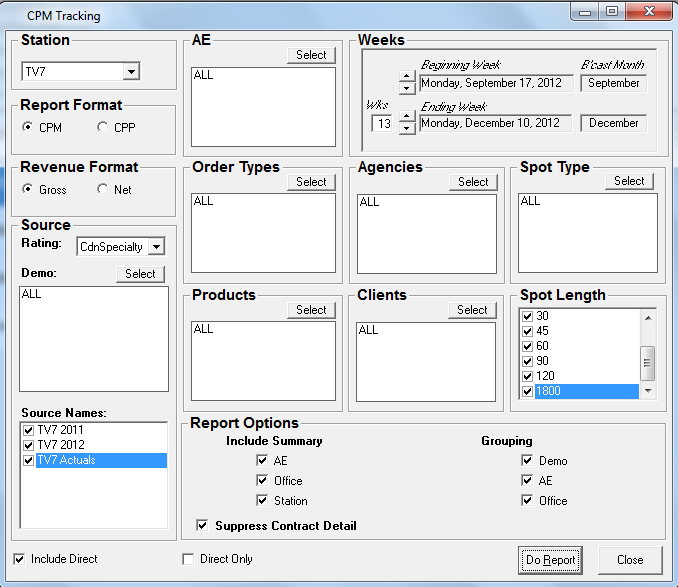Click Select button for Agencies
This screenshot has width=678, height=587.
[473, 182]
